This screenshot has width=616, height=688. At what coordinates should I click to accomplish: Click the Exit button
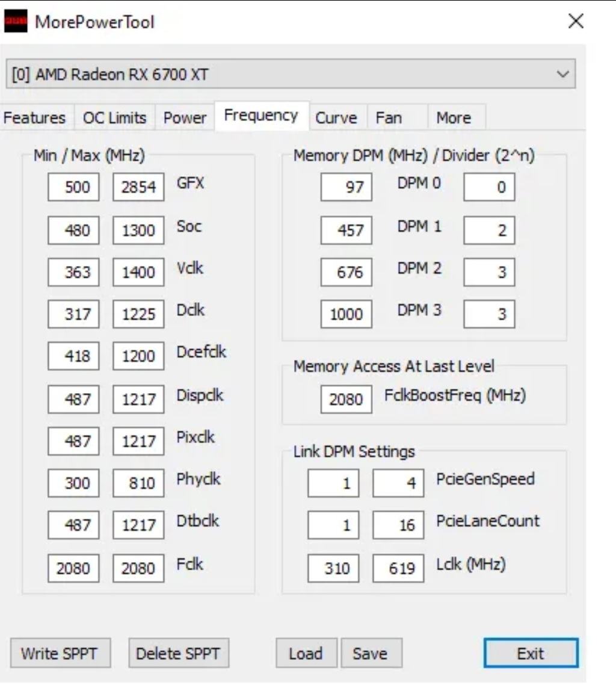531,653
